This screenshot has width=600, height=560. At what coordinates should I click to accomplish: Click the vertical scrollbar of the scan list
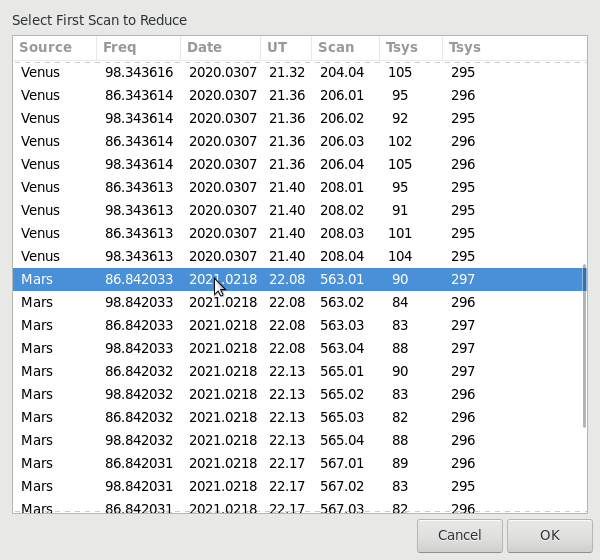pyautogui.click(x=584, y=346)
